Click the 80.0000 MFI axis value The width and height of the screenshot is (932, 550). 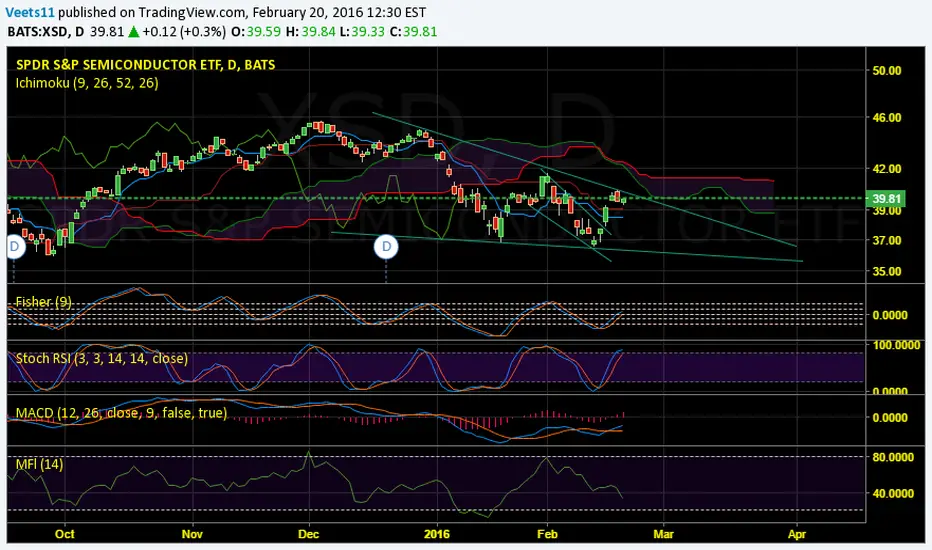893,457
